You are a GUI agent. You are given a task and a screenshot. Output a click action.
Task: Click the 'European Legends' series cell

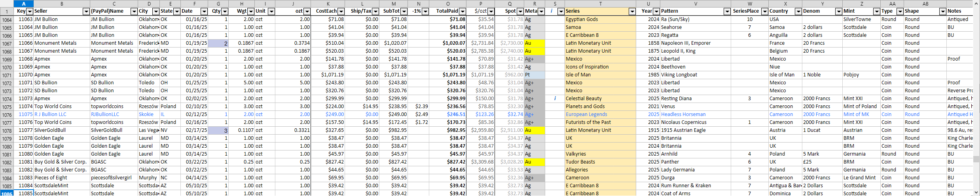pos(600,114)
